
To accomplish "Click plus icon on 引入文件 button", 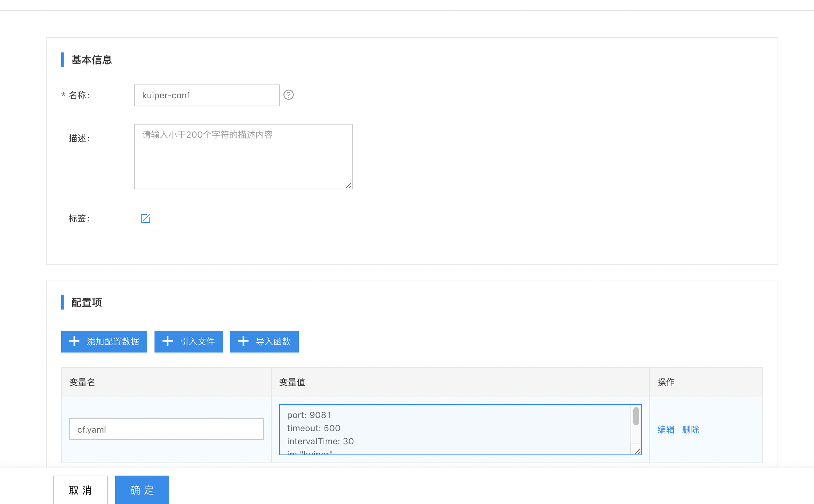I will tap(168, 341).
